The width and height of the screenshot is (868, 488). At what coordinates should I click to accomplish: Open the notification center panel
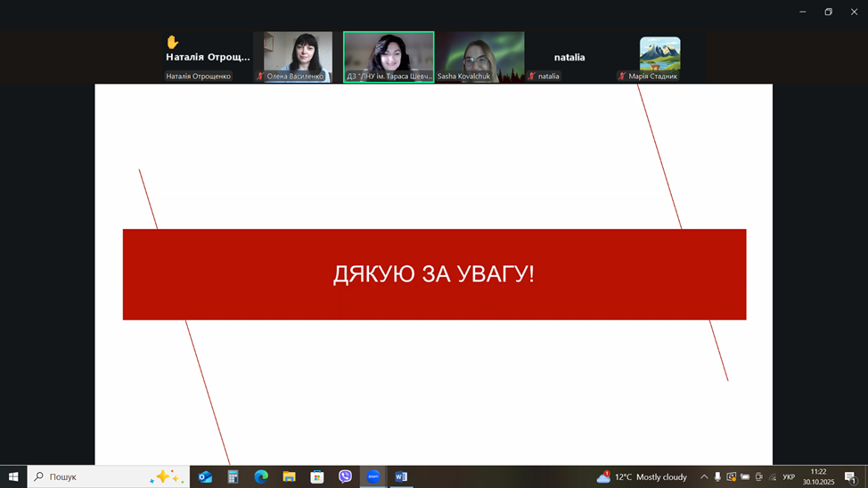tap(850, 477)
